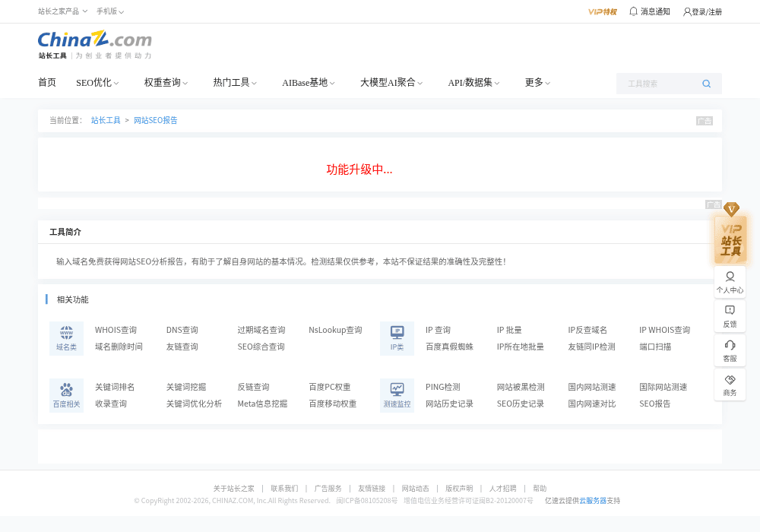Click 关于站长之家 footer link
760x532 pixels.
click(233, 489)
